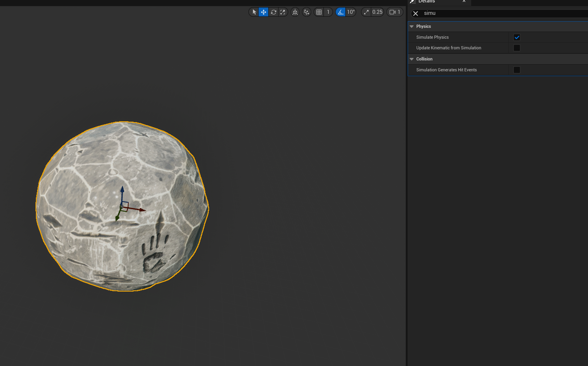
Task: Select the Details panel tab
Action: point(426,2)
